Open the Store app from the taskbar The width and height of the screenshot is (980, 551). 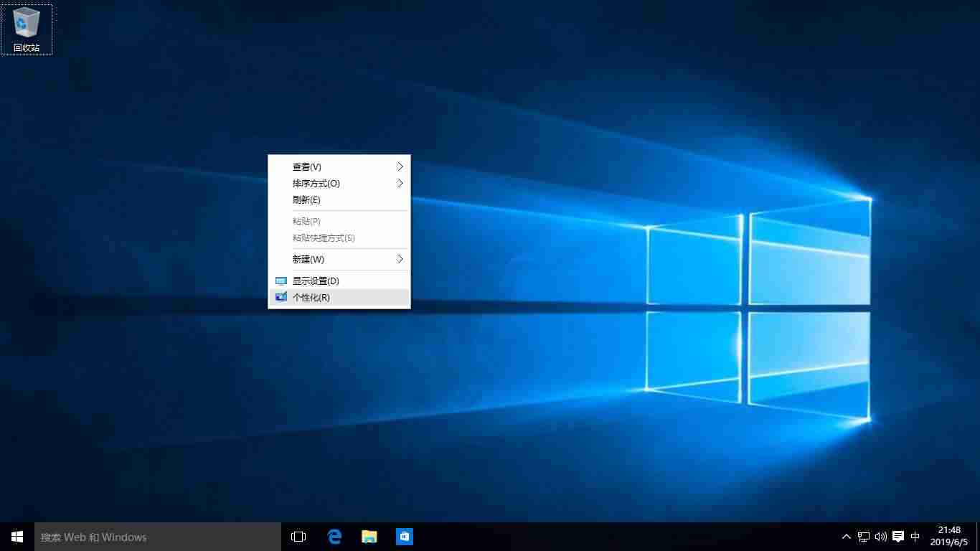click(x=405, y=537)
